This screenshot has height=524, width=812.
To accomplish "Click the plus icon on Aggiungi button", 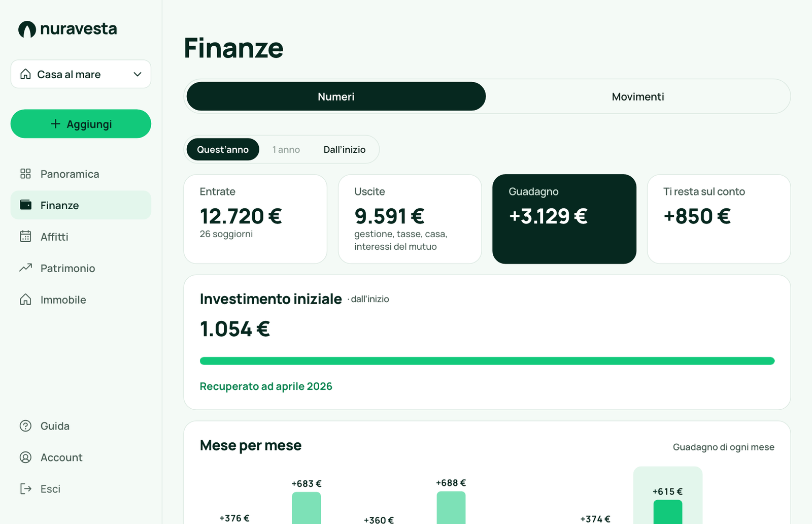I will coord(56,124).
